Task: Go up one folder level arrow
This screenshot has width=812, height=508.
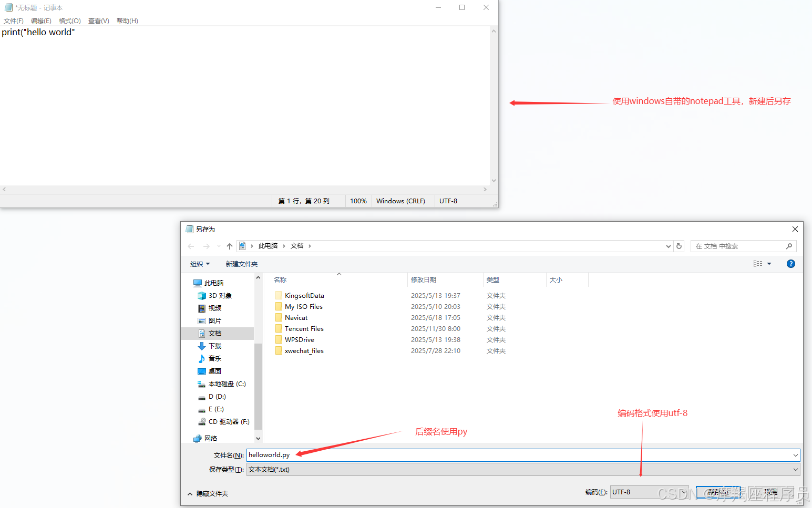Action: click(230, 246)
